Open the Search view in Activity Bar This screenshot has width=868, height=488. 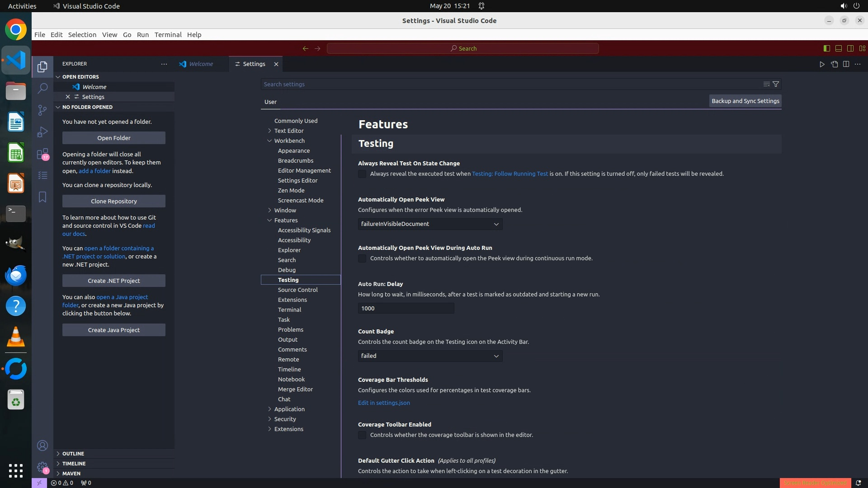coord(42,88)
